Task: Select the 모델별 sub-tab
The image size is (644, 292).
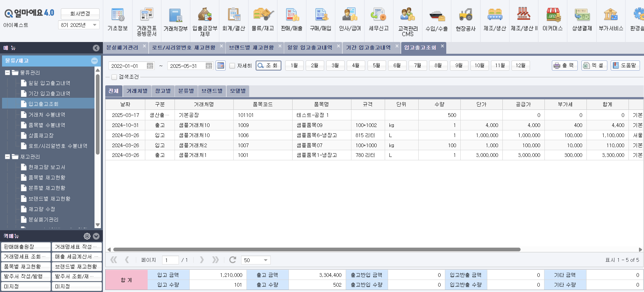Action: pyautogui.click(x=238, y=91)
